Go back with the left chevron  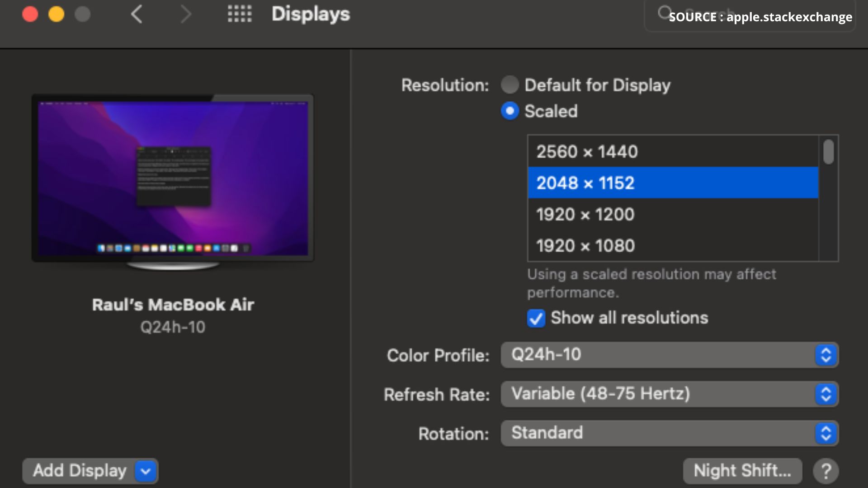137,14
